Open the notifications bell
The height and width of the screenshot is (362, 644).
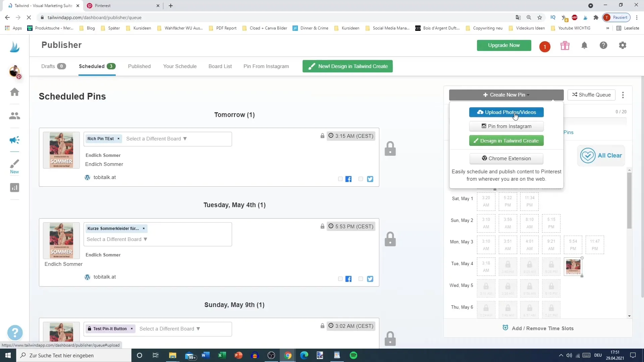[x=584, y=45]
